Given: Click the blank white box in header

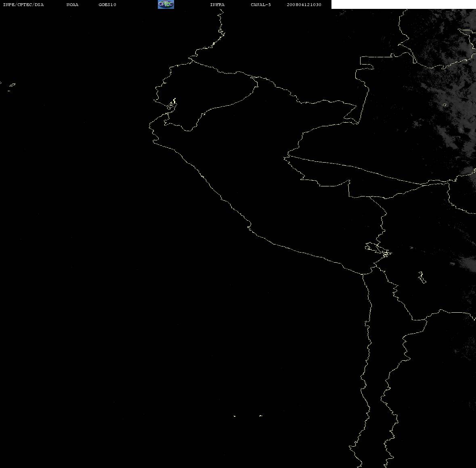Looking at the screenshot, I should [x=403, y=4].
